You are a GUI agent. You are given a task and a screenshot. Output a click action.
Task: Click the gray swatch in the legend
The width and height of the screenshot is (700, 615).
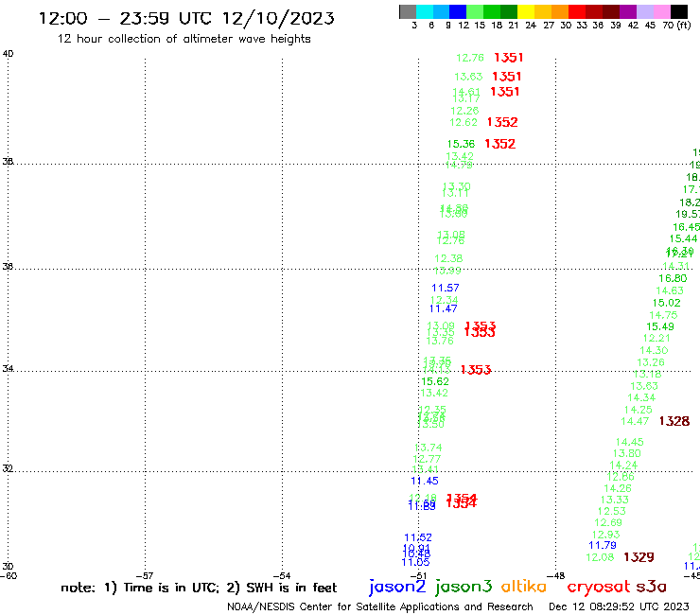(408, 11)
